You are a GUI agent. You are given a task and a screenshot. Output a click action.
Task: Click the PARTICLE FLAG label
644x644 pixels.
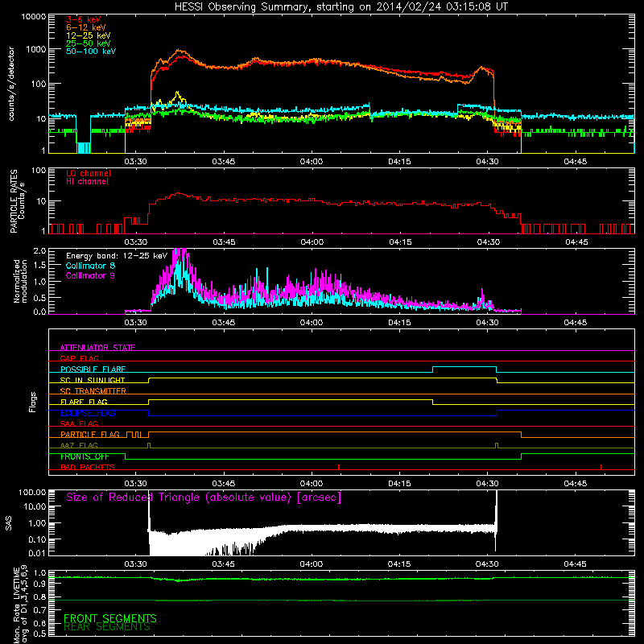click(x=90, y=435)
